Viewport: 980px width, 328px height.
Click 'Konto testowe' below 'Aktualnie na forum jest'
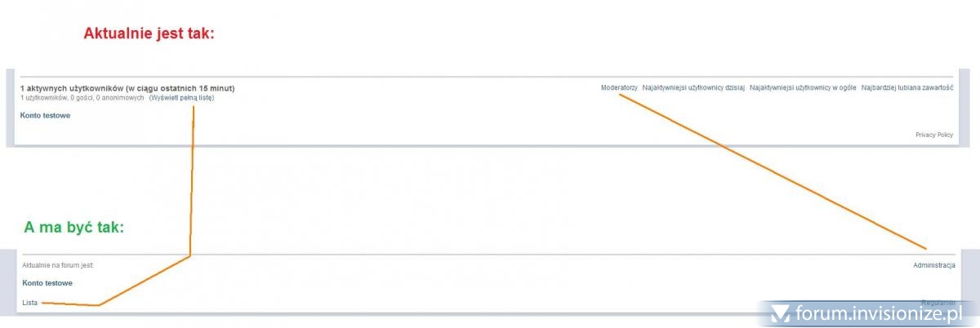pos(47,283)
